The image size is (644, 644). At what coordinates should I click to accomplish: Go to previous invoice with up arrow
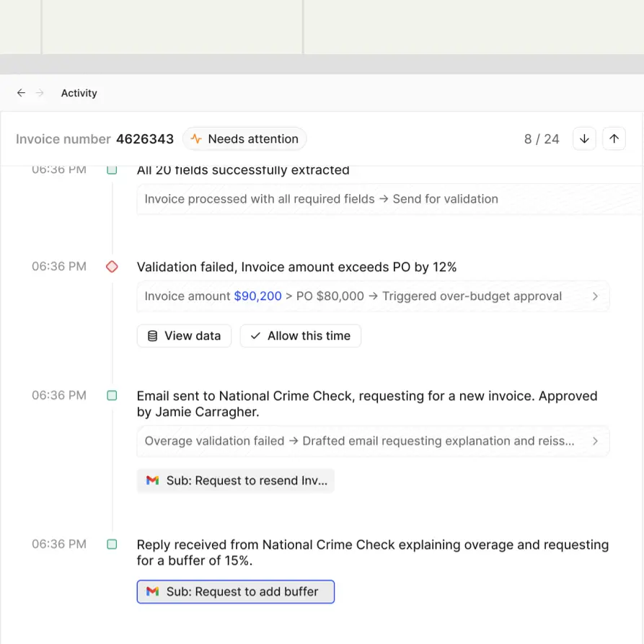614,139
